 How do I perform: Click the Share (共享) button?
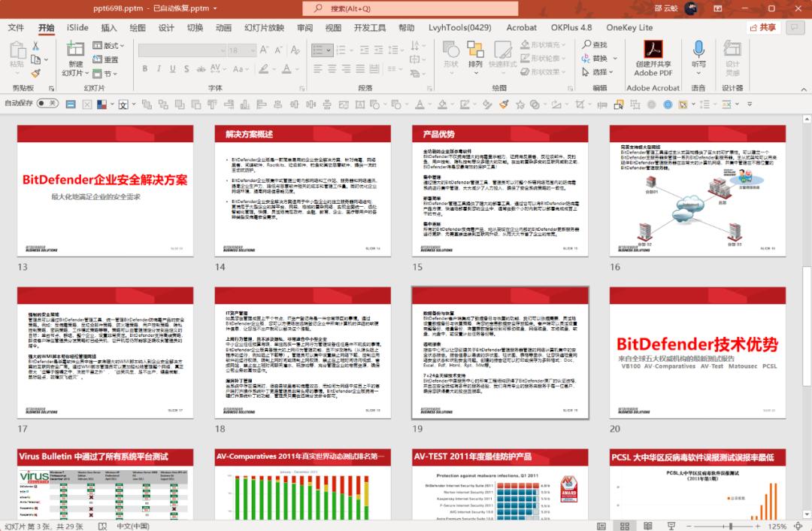click(x=764, y=27)
